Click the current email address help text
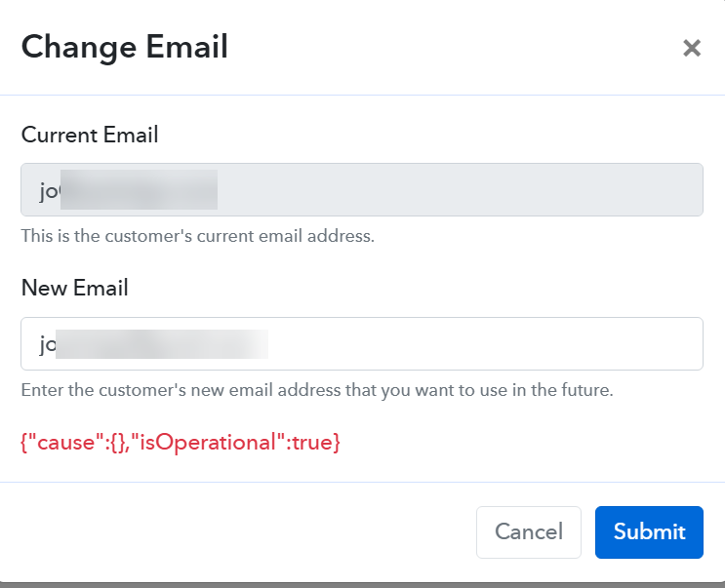This screenshot has height=588, width=725. pyautogui.click(x=197, y=236)
